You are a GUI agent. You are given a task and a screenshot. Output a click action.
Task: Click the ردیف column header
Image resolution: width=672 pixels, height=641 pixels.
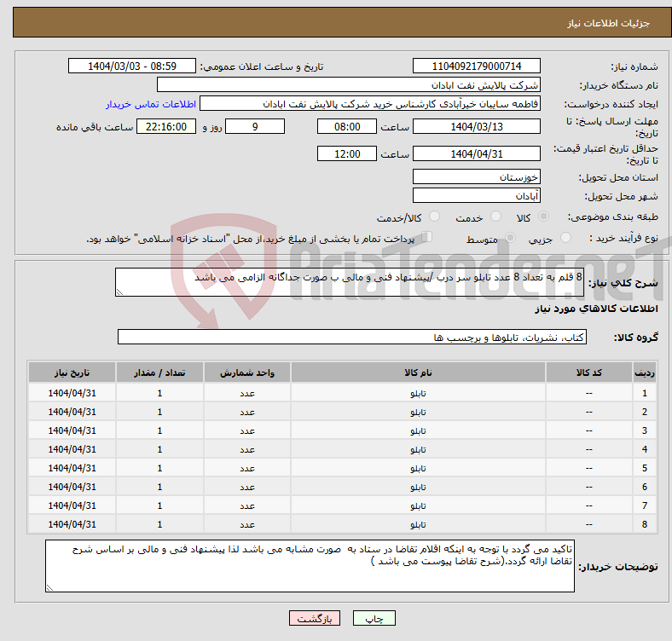pyautogui.click(x=644, y=372)
